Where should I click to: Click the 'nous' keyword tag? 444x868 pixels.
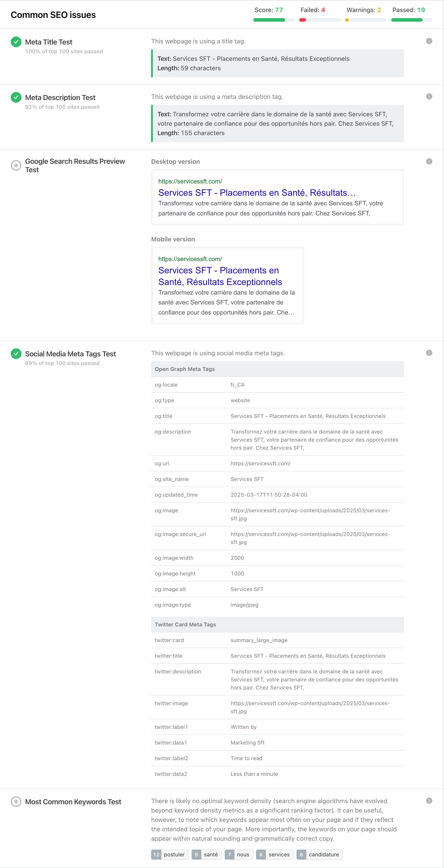[x=239, y=855]
